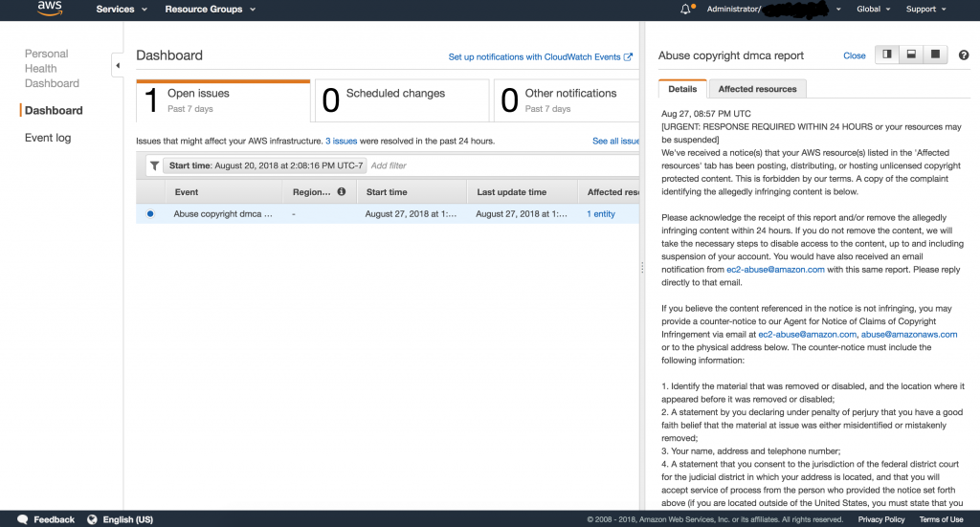Click first ec2-abuse@amazon.com email link

pos(775,270)
